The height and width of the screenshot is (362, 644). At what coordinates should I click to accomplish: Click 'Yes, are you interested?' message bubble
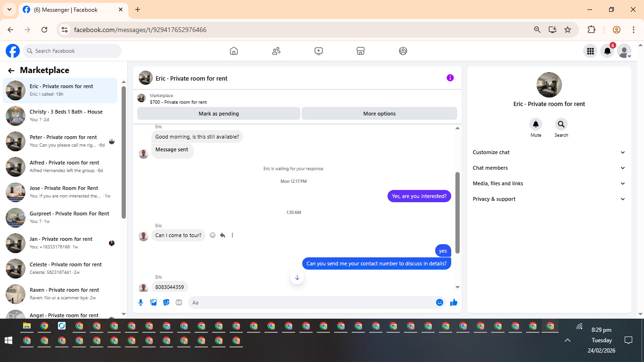click(x=419, y=196)
